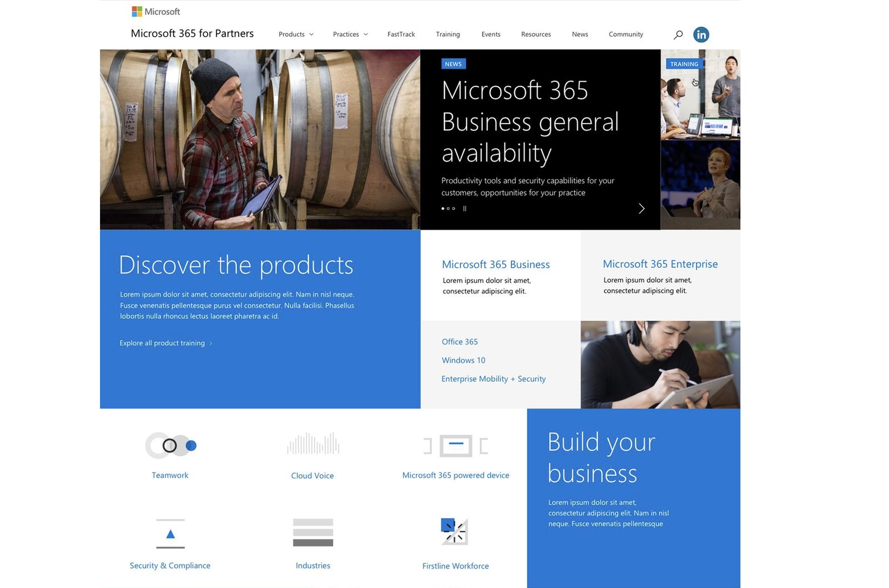Viewport: 889px width, 588px height.
Task: Open the Microsoft 365 Enterprise link
Action: click(x=660, y=264)
